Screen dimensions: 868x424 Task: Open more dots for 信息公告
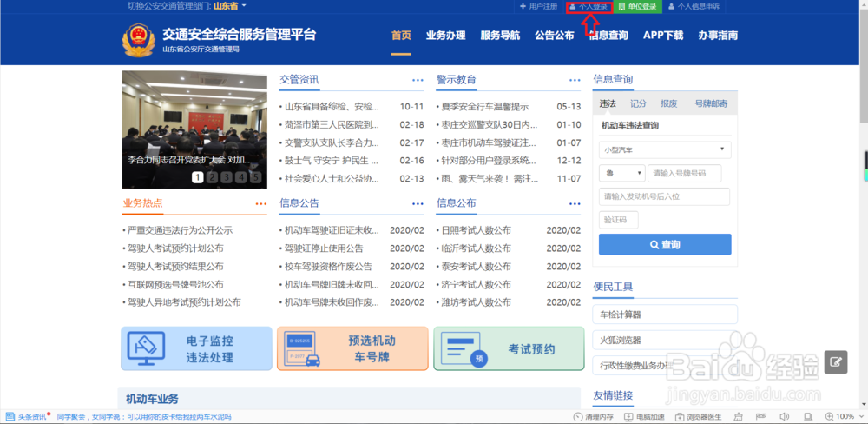tap(418, 204)
